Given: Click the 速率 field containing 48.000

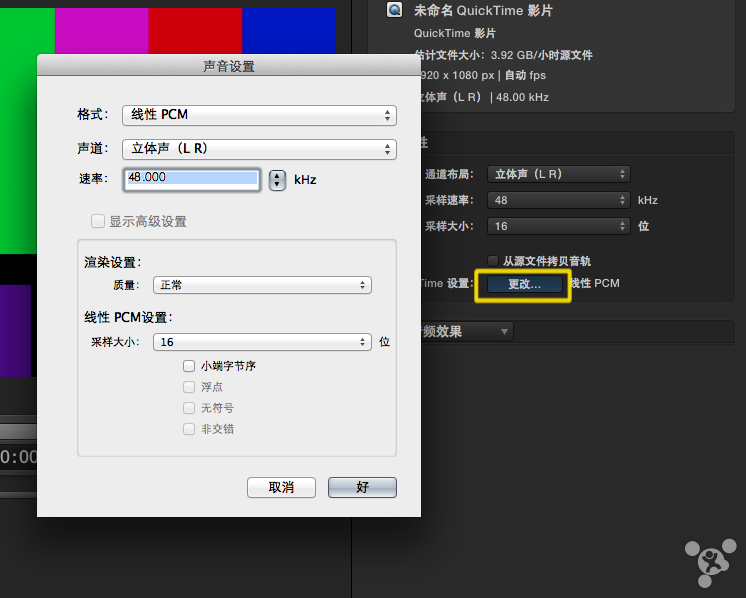Looking at the screenshot, I should [192, 179].
